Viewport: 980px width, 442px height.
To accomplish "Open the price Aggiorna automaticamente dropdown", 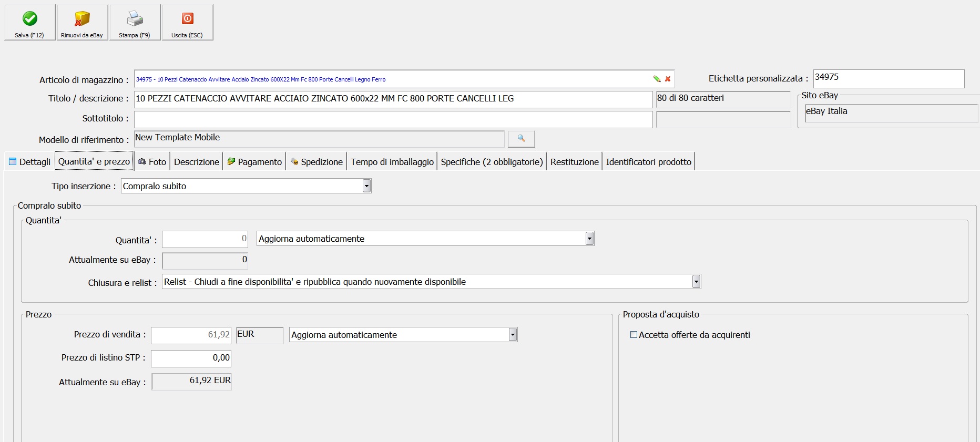I will (x=513, y=335).
